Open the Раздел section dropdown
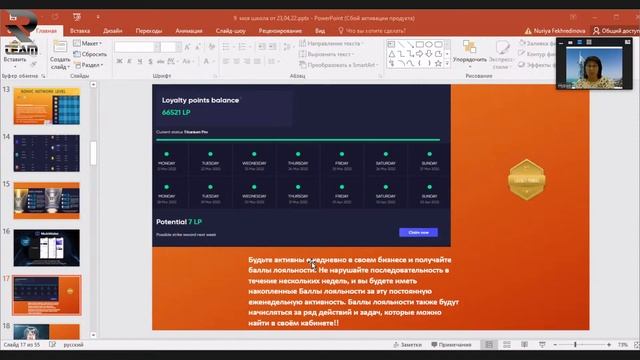 (x=89, y=65)
